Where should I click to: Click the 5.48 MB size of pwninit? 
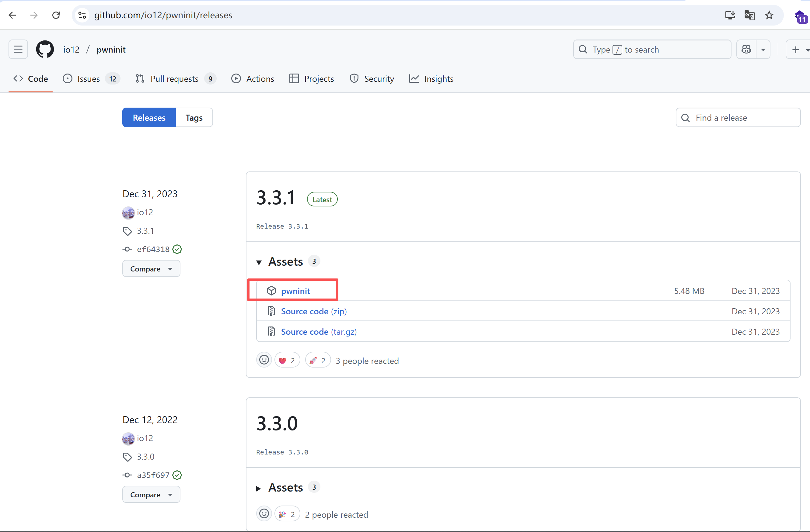click(689, 291)
